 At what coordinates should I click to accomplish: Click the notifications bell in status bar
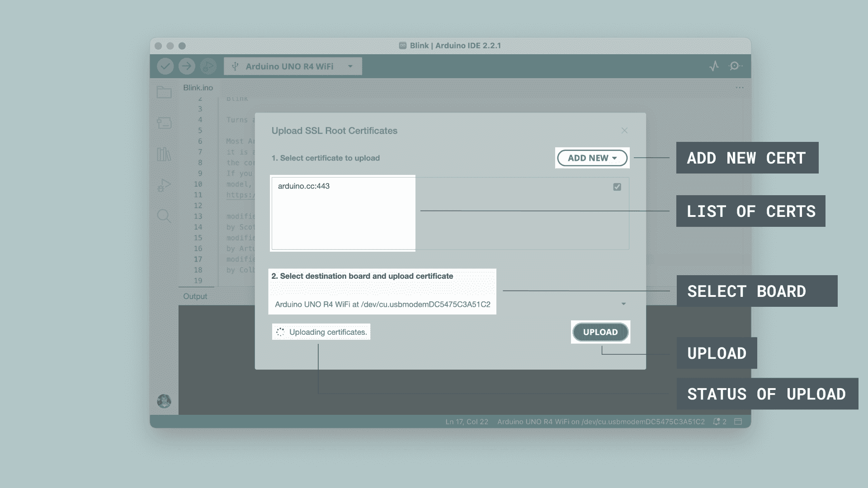coord(717,422)
